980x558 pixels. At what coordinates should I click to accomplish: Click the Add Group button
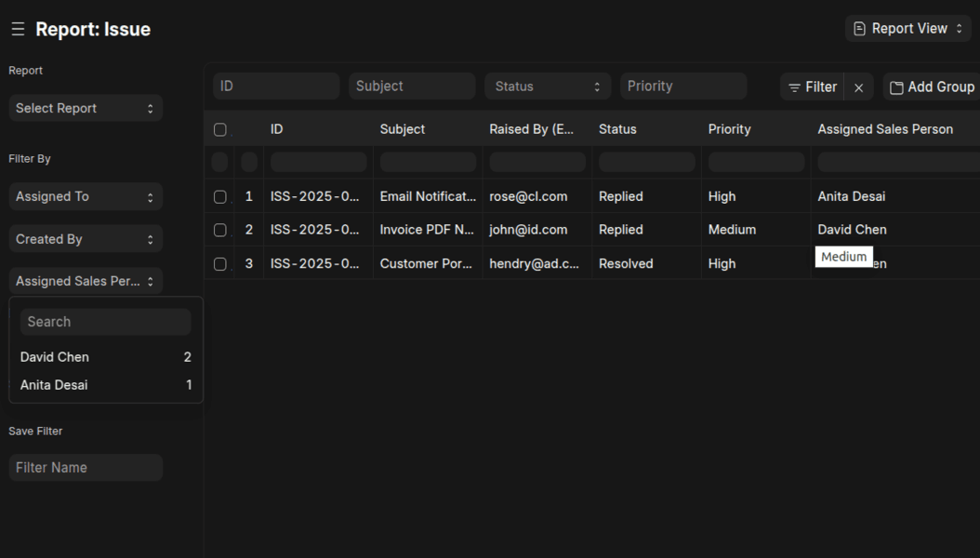point(932,86)
